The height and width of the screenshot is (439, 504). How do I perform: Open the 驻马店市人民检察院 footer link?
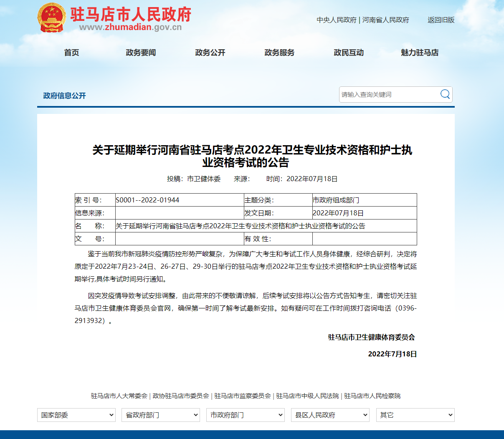pos(372,396)
